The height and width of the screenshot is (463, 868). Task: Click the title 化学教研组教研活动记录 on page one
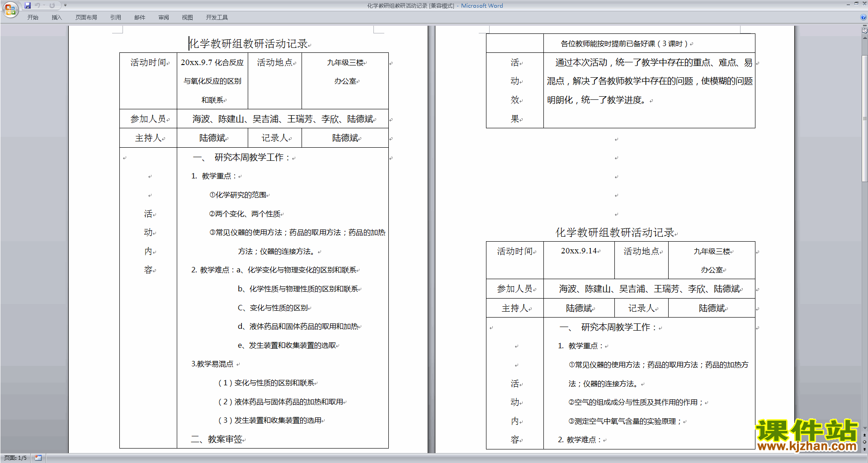coord(249,44)
